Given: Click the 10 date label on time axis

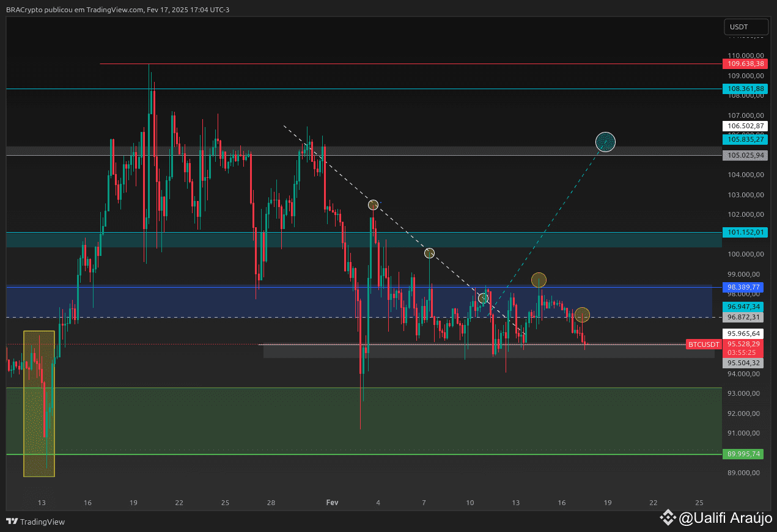Looking at the screenshot, I should coord(470,503).
